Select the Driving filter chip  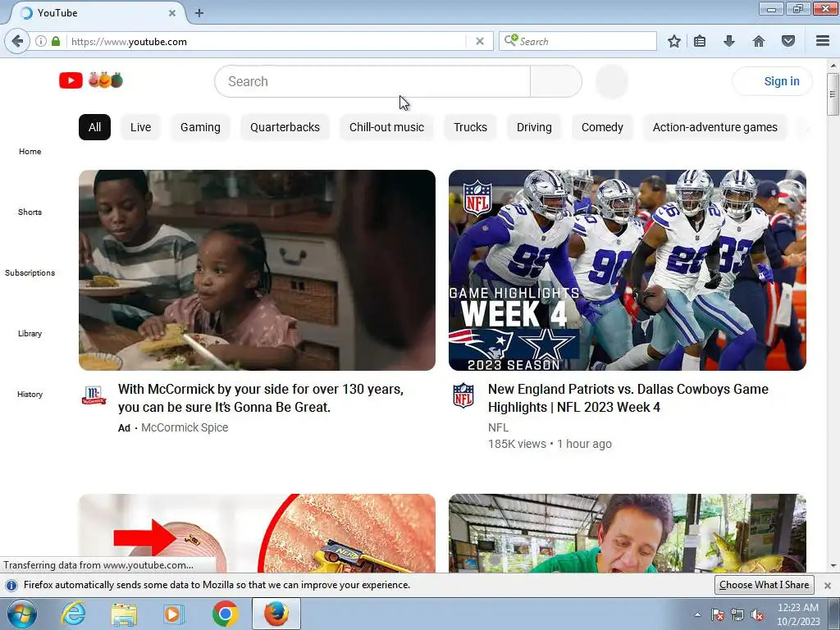tap(534, 127)
